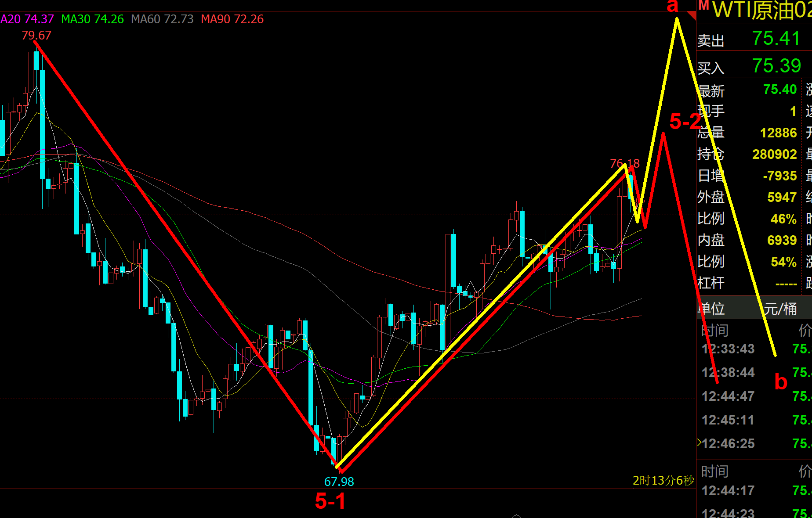The image size is (812, 518).
Task: Click the small arrow marker beside 12:46:25
Action: [x=699, y=442]
